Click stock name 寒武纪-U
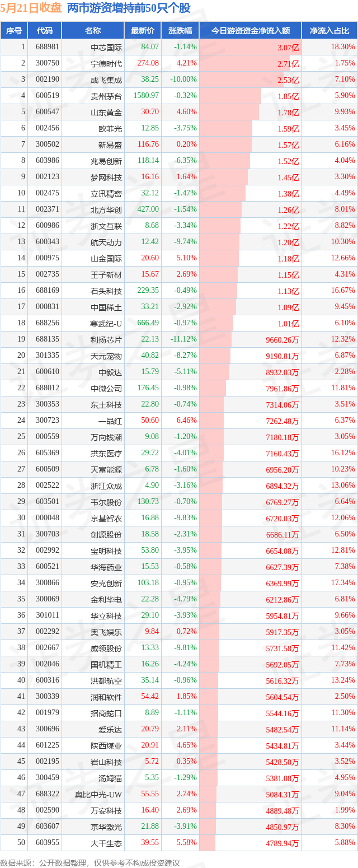Viewport: 358px width, 868px height. click(x=106, y=323)
